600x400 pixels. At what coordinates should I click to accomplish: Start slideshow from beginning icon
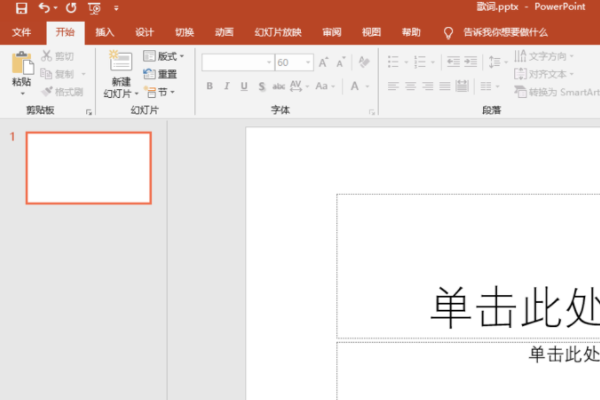(94, 8)
